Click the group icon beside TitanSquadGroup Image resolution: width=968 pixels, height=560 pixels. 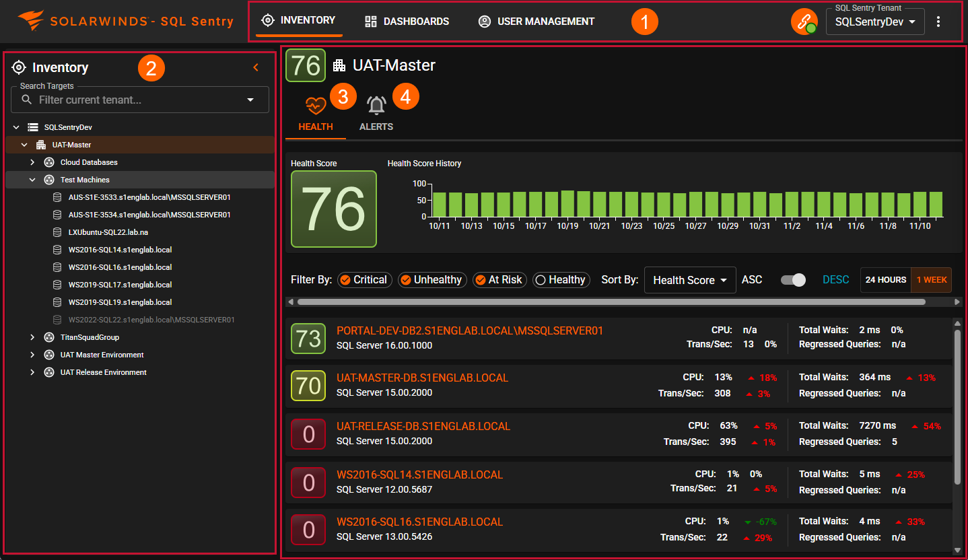coord(49,337)
